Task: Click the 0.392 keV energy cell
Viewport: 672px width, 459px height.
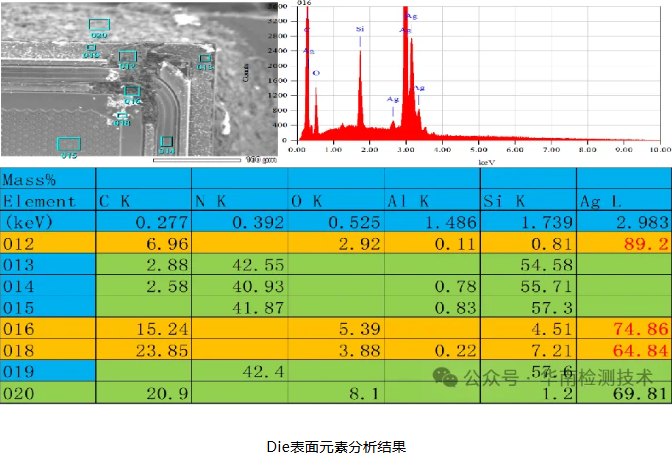Action: tap(240, 222)
